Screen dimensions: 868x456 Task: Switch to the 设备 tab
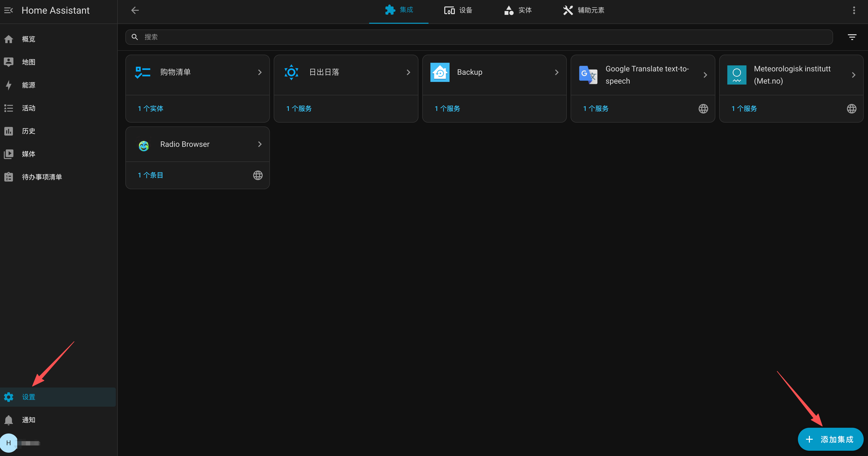pos(458,10)
